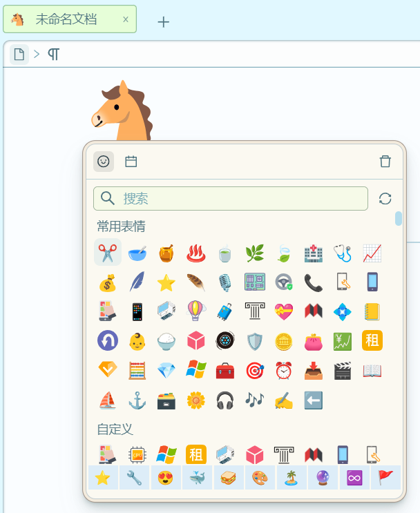Pick the red toolbox emoji

click(x=225, y=370)
